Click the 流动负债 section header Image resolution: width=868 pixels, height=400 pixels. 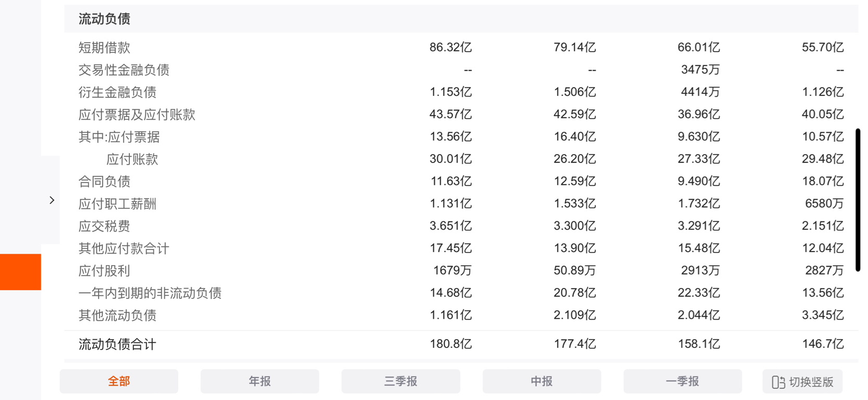pos(104,19)
